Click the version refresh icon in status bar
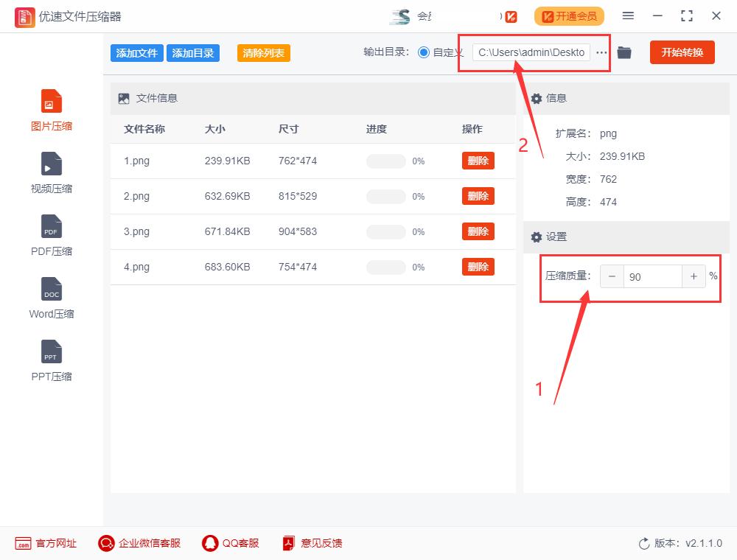737x560 pixels. pyautogui.click(x=642, y=543)
